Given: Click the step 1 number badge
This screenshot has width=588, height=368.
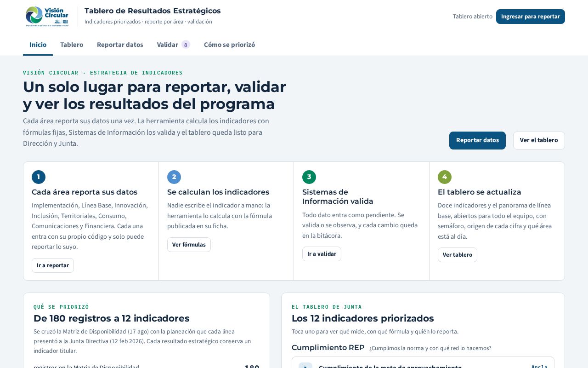Looking at the screenshot, I should 39,177.
